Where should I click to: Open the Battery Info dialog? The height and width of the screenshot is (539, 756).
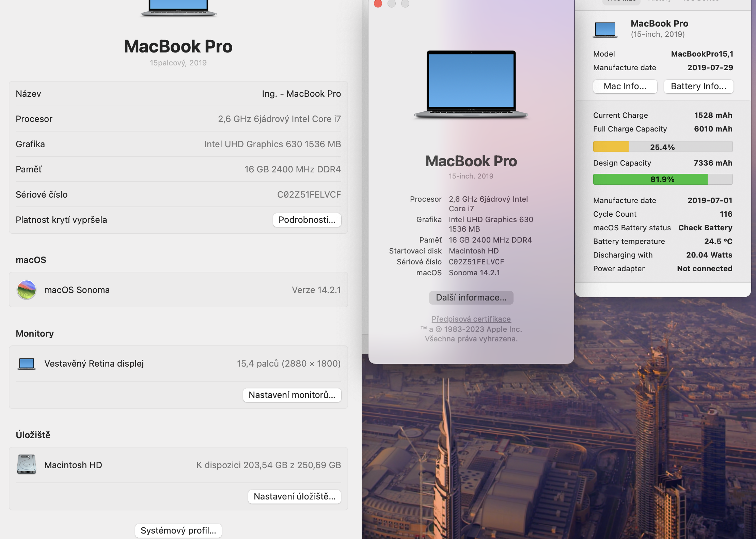tap(698, 86)
